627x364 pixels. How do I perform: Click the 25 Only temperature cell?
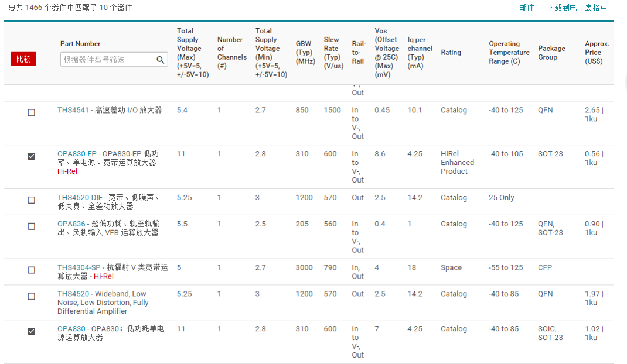(502, 197)
